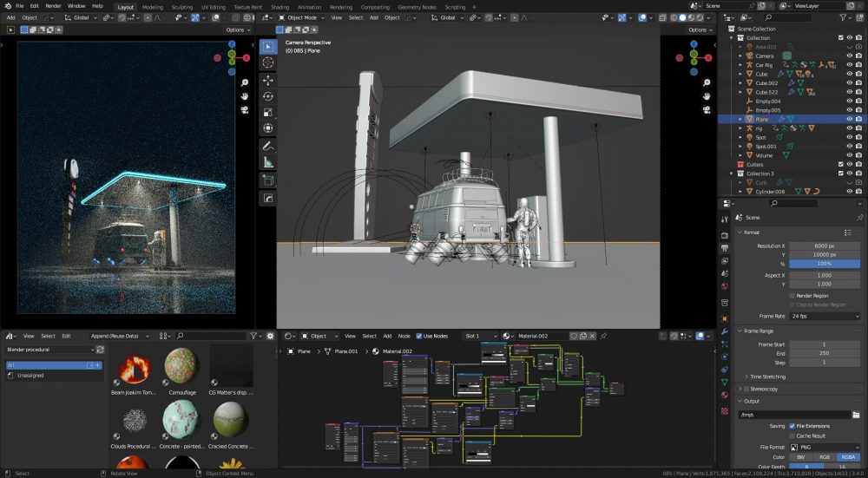The width and height of the screenshot is (868, 478).
Task: Switch to the Shading workspace tab
Action: coord(280,7)
